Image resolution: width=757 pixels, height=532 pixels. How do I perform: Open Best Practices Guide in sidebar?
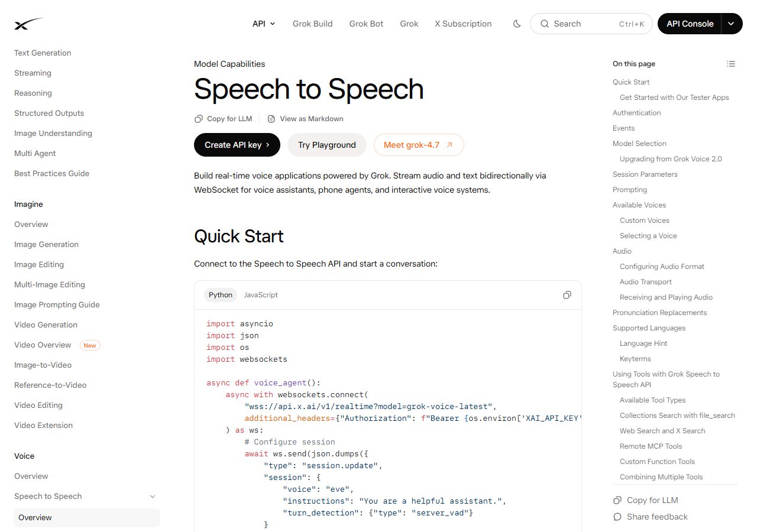click(52, 173)
